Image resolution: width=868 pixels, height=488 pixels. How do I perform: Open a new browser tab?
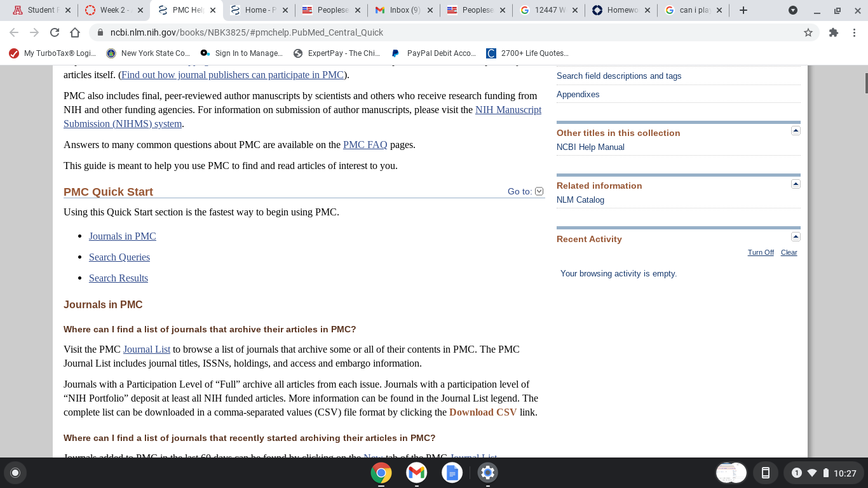743,10
